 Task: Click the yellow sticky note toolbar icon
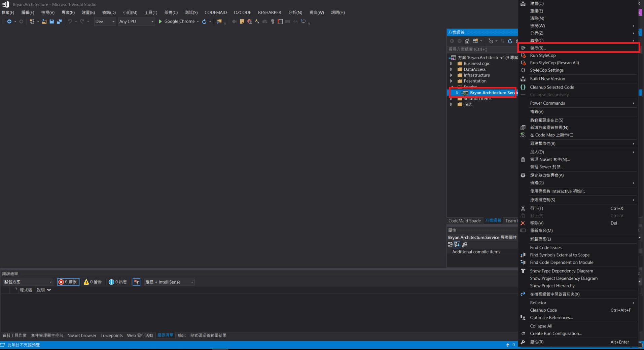pyautogui.click(x=242, y=22)
